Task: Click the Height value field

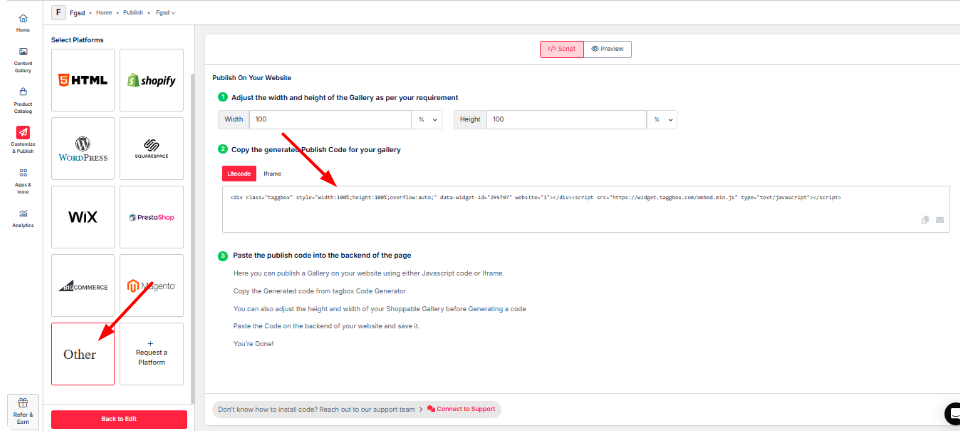Action: pos(566,120)
